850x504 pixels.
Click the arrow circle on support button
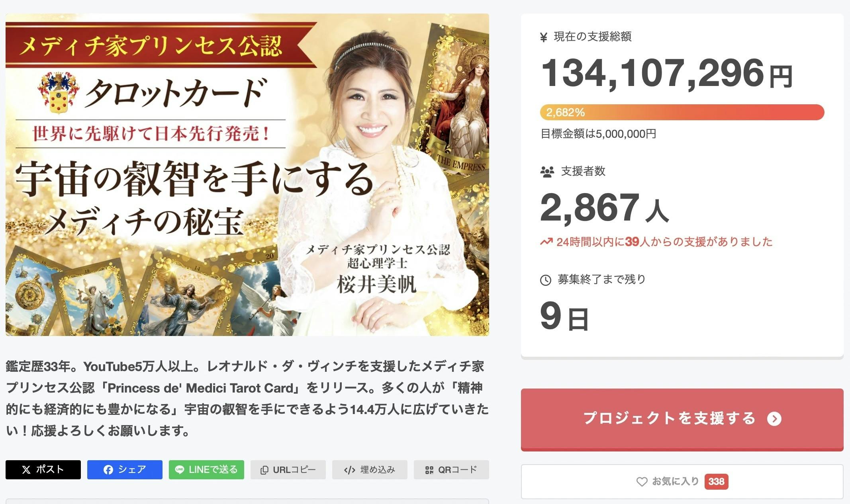[774, 419]
